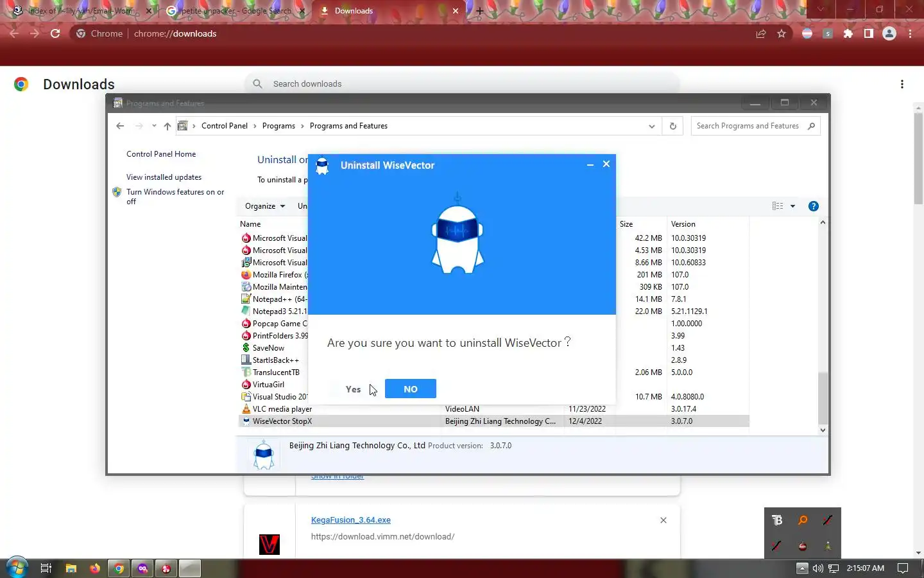The width and height of the screenshot is (924, 578).
Task: Open File Explorer from the taskbar
Action: pyautogui.click(x=71, y=568)
